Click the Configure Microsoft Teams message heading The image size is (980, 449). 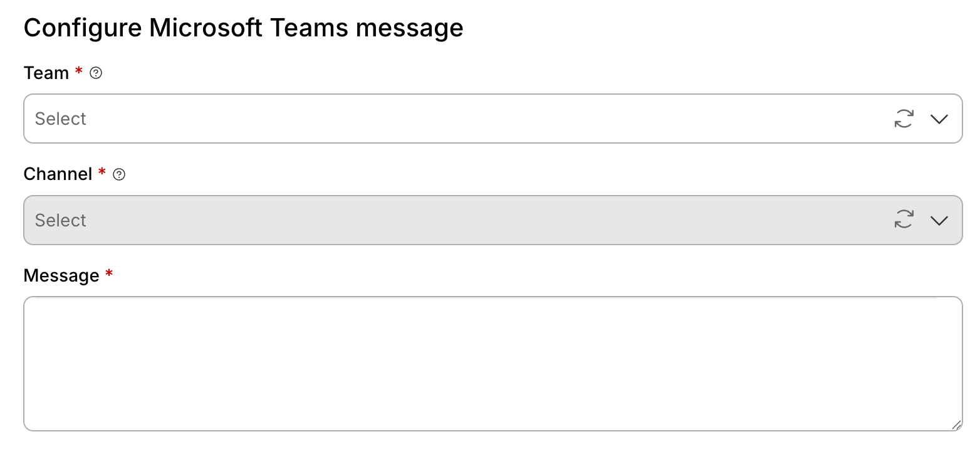[x=243, y=28]
